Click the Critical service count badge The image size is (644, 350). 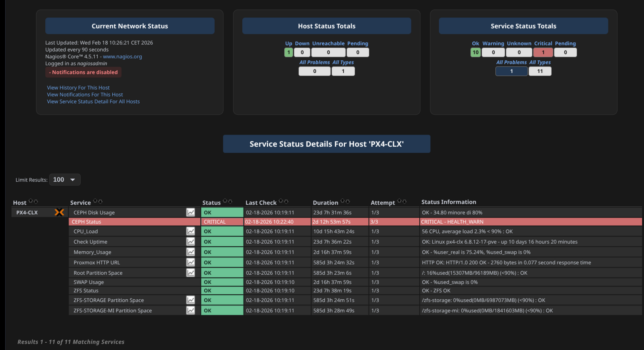coord(543,52)
